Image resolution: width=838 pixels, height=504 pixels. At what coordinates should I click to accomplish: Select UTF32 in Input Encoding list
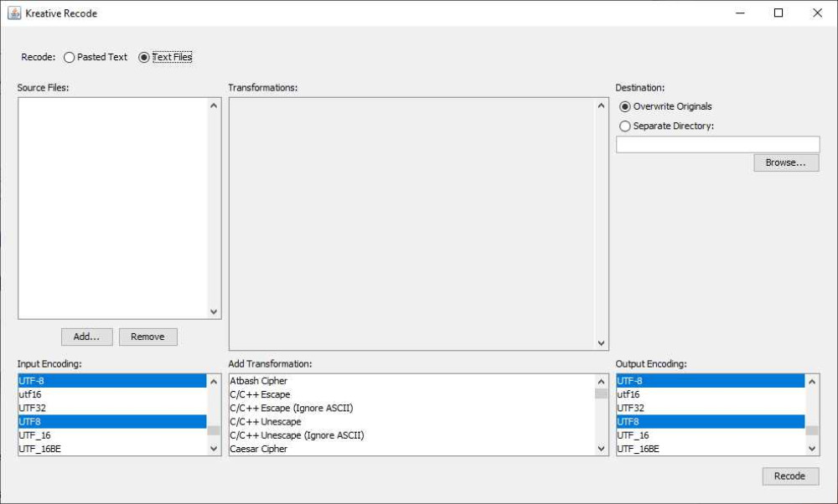[112, 408]
